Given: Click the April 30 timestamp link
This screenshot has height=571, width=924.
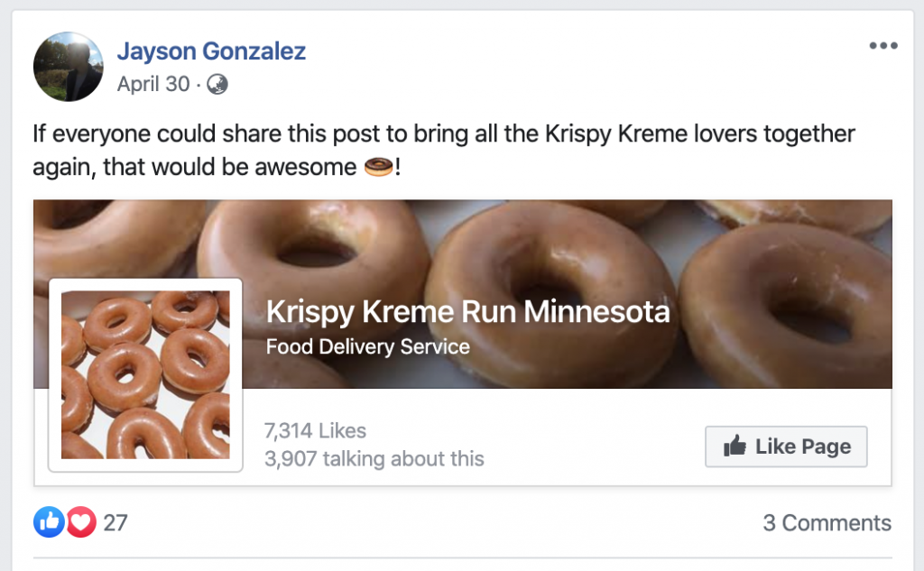Looking at the screenshot, I should coord(153,85).
